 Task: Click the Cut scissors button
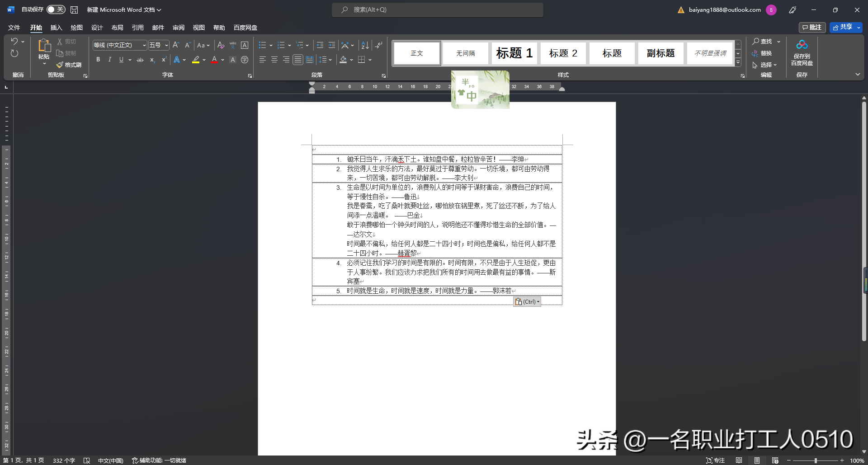click(x=66, y=42)
